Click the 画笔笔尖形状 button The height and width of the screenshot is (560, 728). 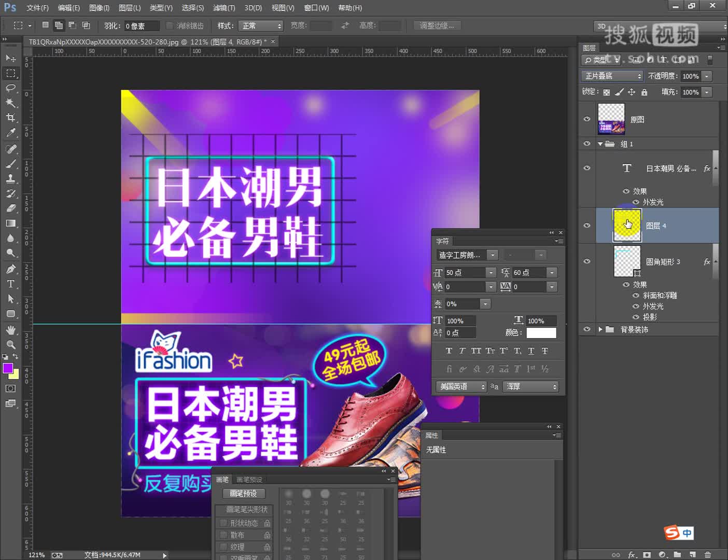click(244, 510)
